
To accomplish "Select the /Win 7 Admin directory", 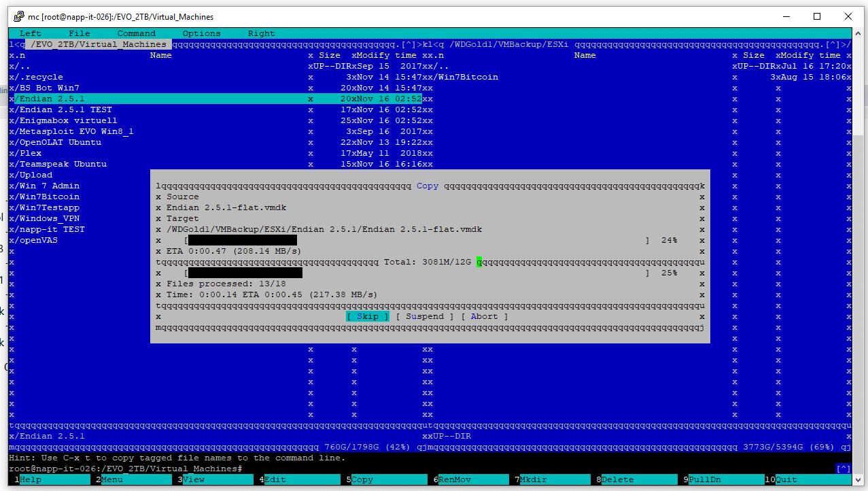I will pyautogui.click(x=47, y=186).
